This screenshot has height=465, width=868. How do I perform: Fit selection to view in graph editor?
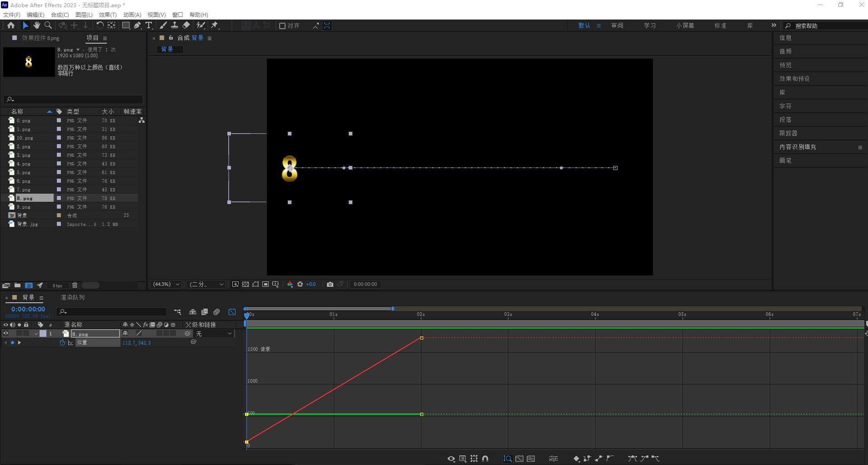click(x=519, y=459)
